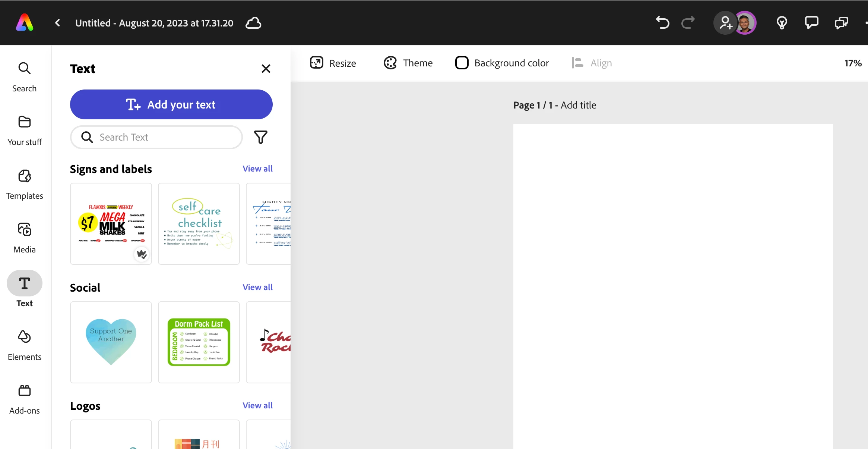The width and height of the screenshot is (868, 449).
Task: Open the invite collaborators icon
Action: [x=725, y=23]
